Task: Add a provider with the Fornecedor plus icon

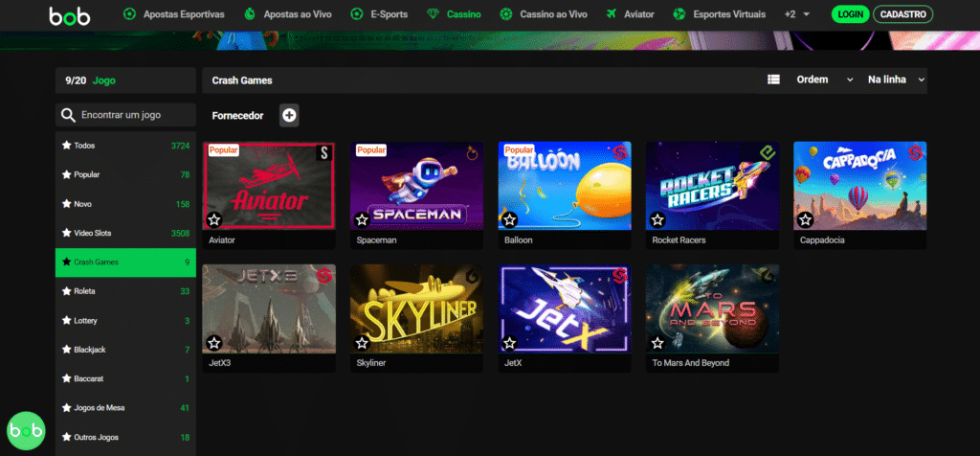Action: pyautogui.click(x=289, y=115)
